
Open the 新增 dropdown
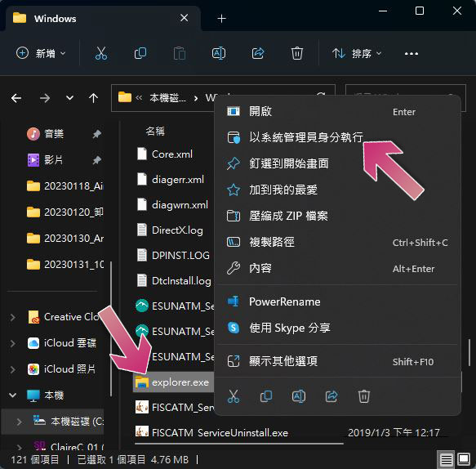coord(40,53)
